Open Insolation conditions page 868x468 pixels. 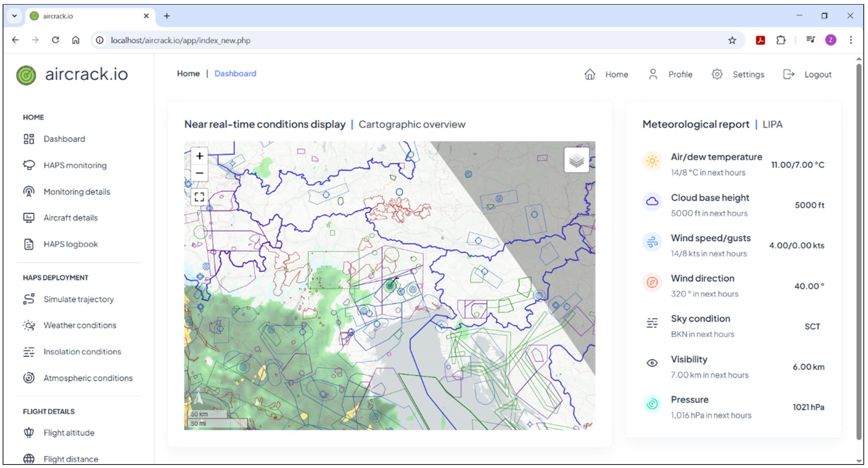(x=82, y=351)
